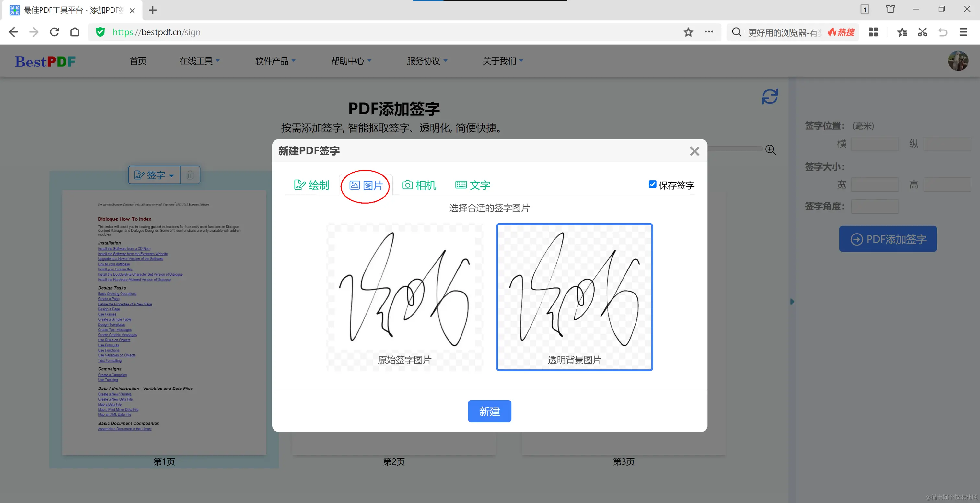Close the 新建PDF签字 dialog
Image resolution: width=980 pixels, height=503 pixels.
[x=694, y=151]
